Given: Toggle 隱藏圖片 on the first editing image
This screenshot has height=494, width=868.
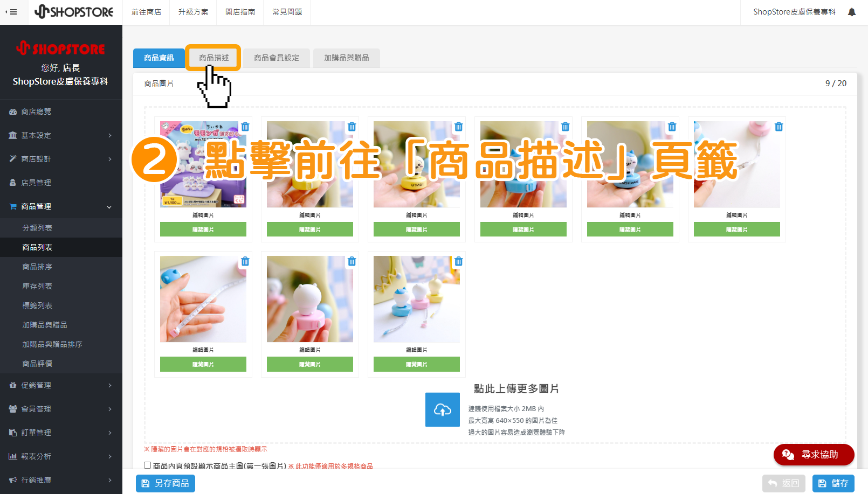Looking at the screenshot, I should [x=203, y=229].
